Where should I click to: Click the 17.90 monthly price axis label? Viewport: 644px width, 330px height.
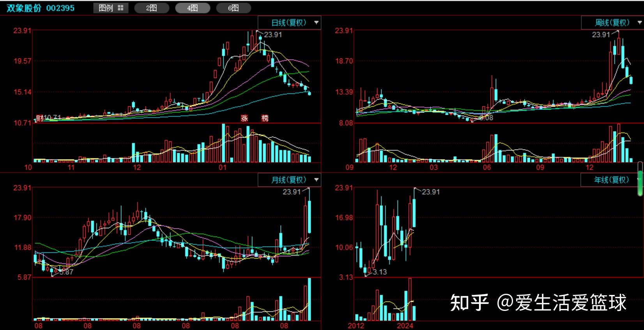coord(22,218)
